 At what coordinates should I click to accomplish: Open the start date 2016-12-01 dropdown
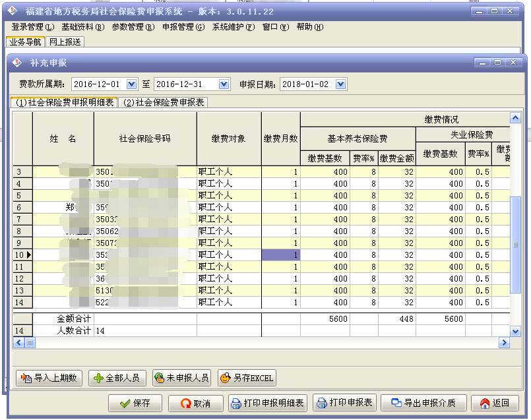point(131,84)
